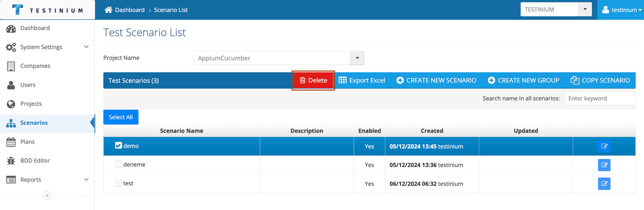Click the Scenarios hierarchy icon
The width and height of the screenshot is (644, 210).
click(x=11, y=123)
